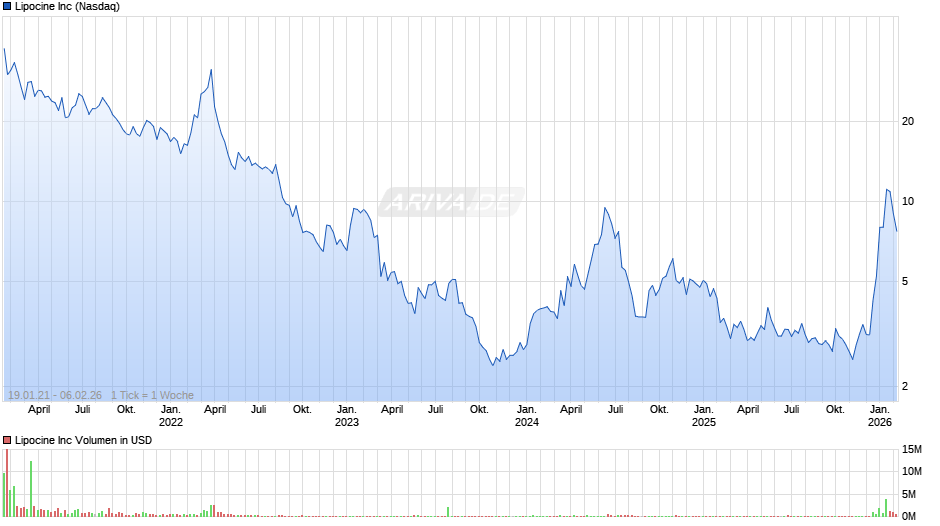Click the 'Lipocine Inc (Nasdaq)' chart title
This screenshot has width=940, height=526.
point(67,7)
